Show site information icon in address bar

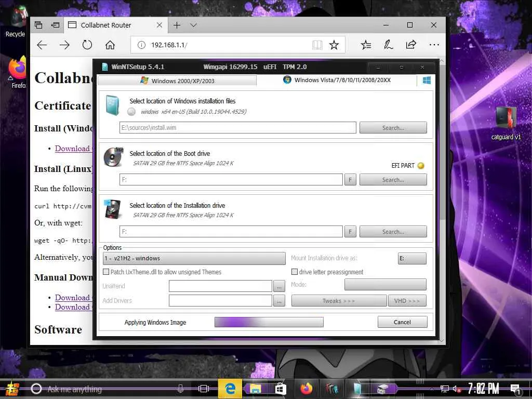pyautogui.click(x=141, y=45)
